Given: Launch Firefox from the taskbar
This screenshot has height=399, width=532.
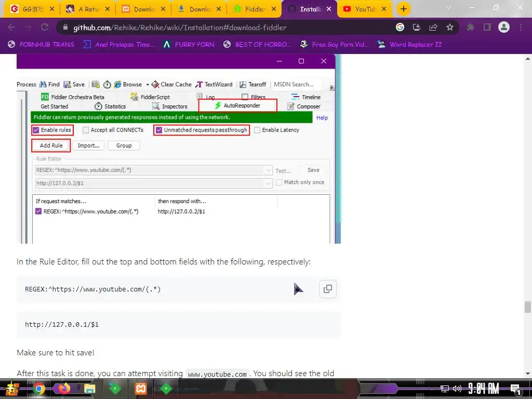Looking at the screenshot, I should [x=64, y=389].
